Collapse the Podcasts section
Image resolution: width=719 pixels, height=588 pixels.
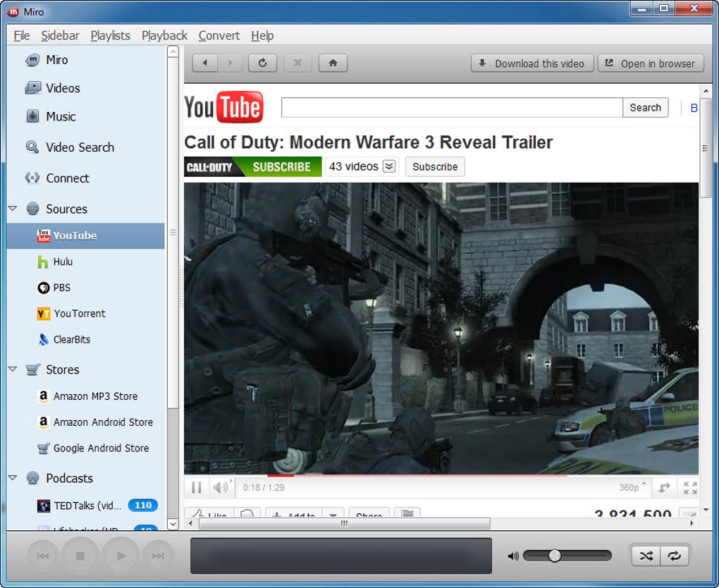click(13, 478)
